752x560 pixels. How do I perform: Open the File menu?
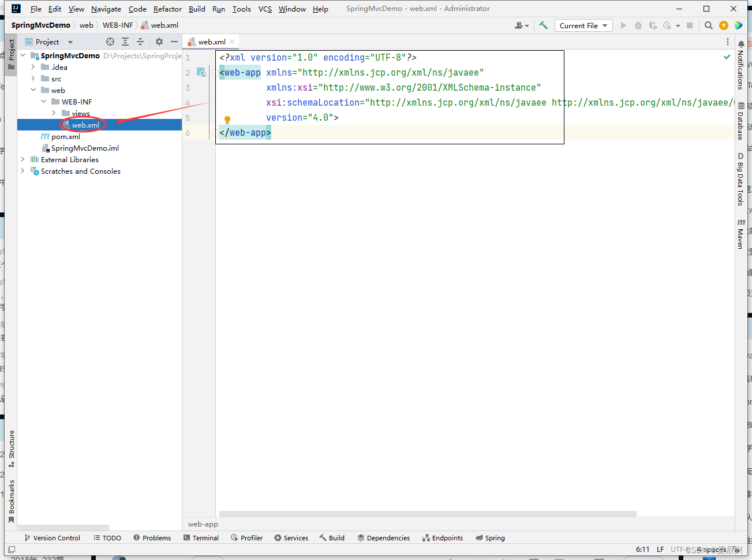coord(36,9)
